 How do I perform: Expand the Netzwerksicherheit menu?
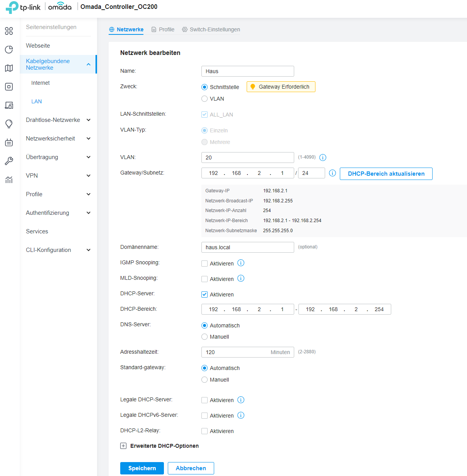[89, 139]
